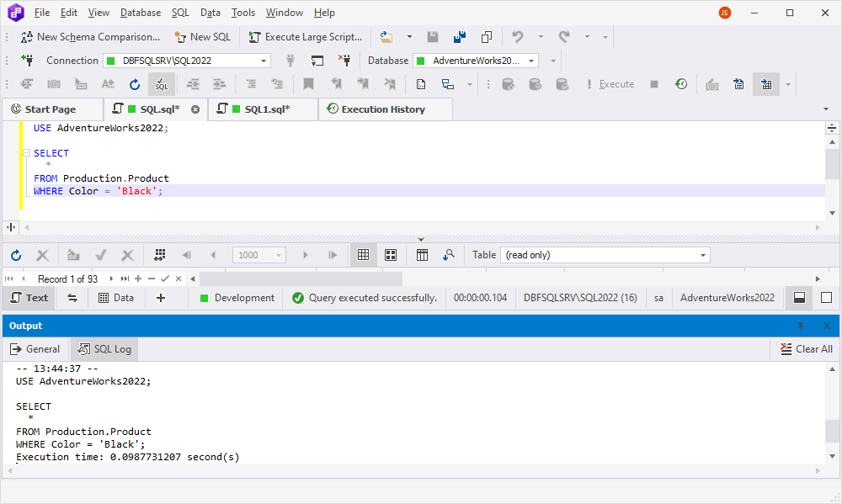842x504 pixels.
Task: Click the column chooser icon in data toolbar
Action: [422, 256]
